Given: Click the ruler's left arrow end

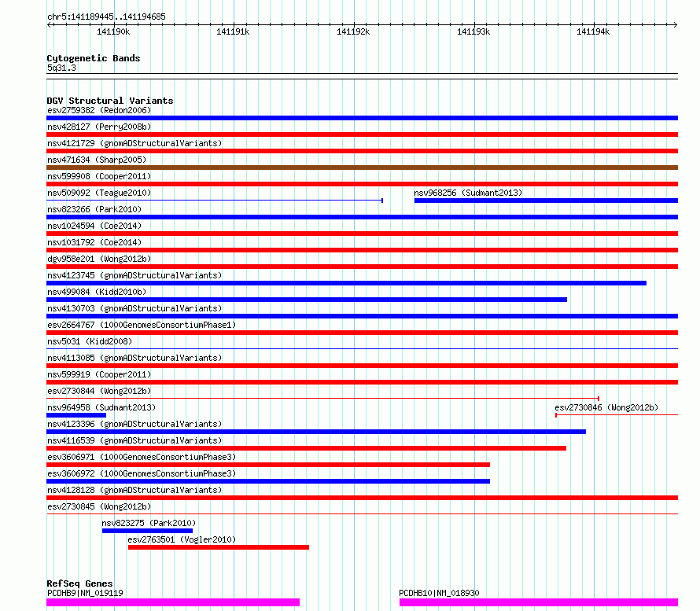Looking at the screenshot, I should (50, 25).
